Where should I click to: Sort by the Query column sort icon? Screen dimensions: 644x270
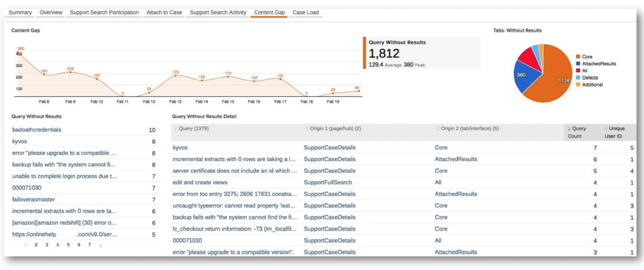pyautogui.click(x=176, y=129)
